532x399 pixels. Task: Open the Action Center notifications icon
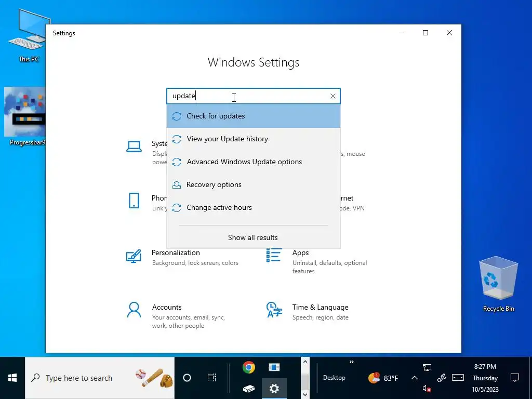(515, 378)
